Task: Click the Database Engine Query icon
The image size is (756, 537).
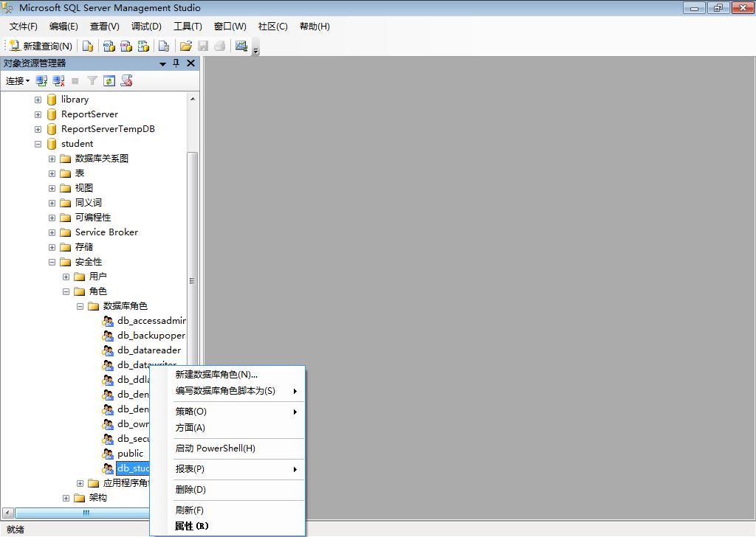Action: [88, 46]
